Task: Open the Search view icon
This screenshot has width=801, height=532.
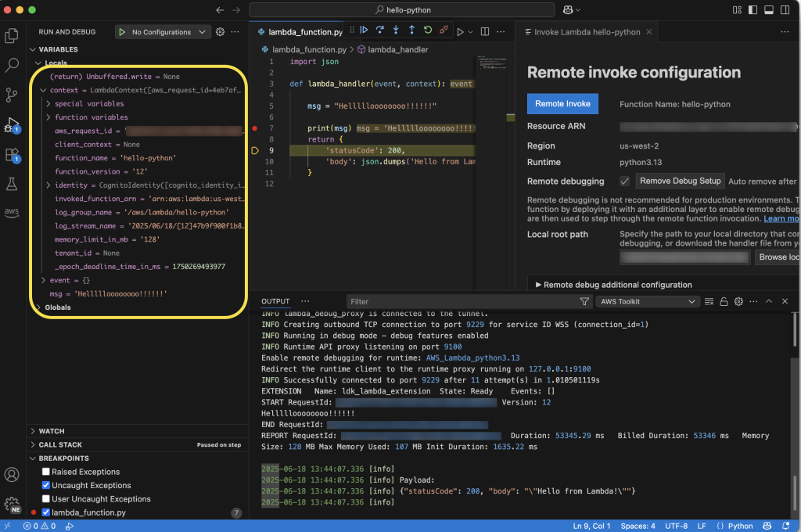Action: coord(12,65)
